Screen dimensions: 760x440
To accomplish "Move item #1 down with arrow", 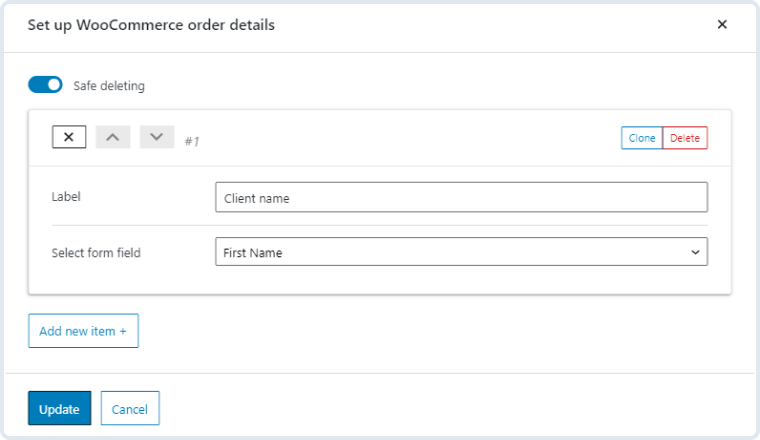I will coord(157,137).
